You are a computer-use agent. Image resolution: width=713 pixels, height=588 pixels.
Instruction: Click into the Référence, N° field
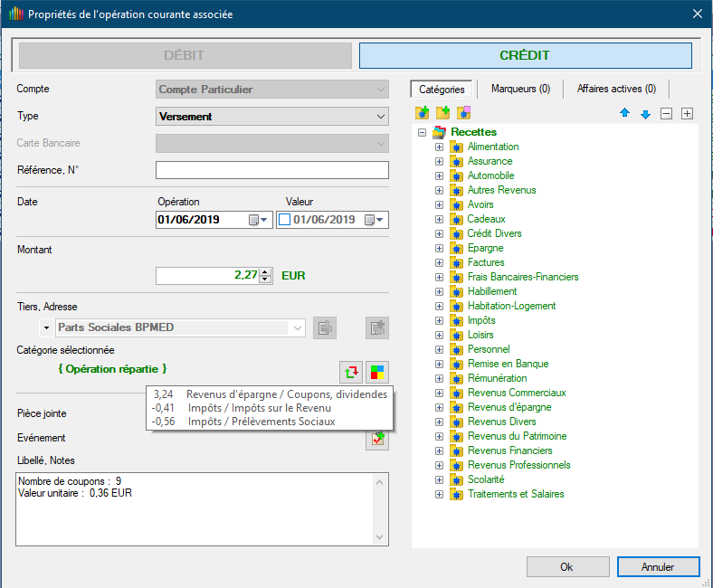click(271, 170)
